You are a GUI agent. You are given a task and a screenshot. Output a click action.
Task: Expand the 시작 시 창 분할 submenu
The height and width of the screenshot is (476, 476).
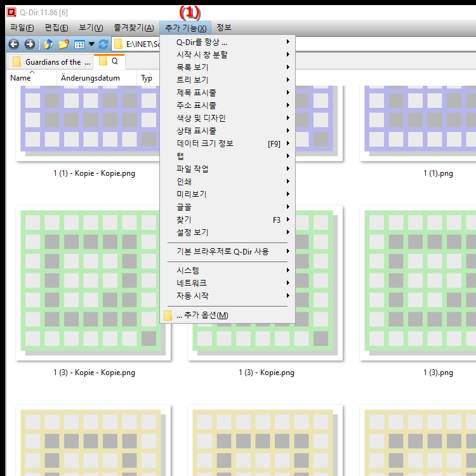pyautogui.click(x=227, y=55)
